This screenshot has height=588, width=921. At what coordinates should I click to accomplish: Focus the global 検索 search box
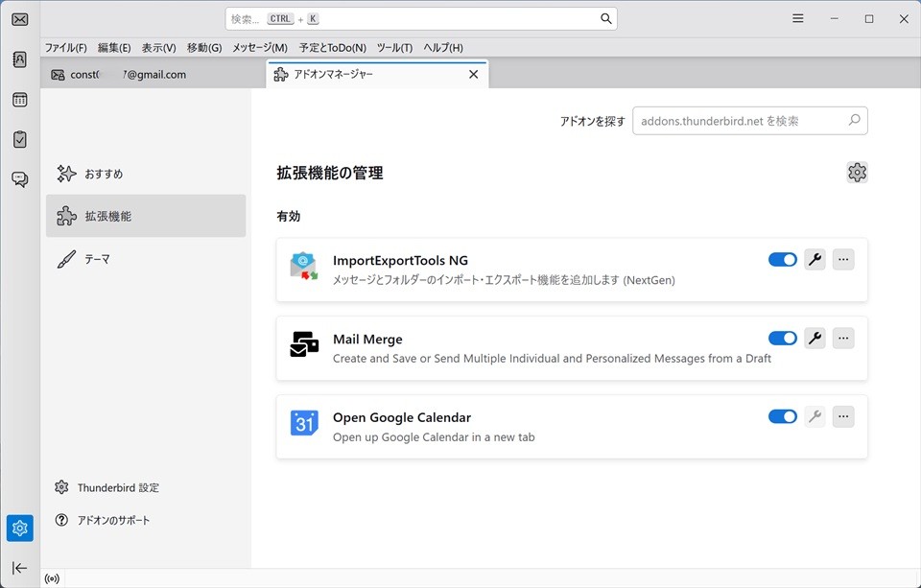[x=421, y=19]
